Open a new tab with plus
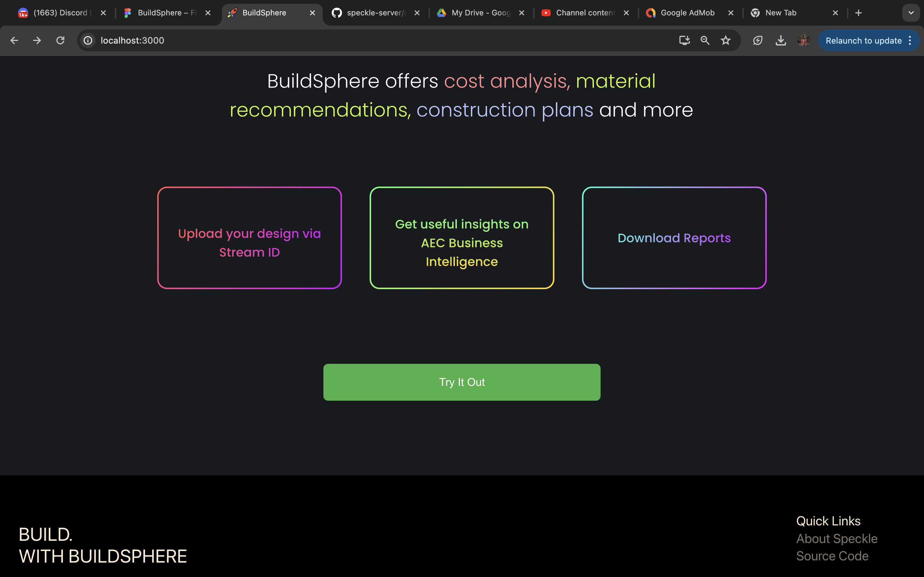This screenshot has width=924, height=577. point(859,13)
